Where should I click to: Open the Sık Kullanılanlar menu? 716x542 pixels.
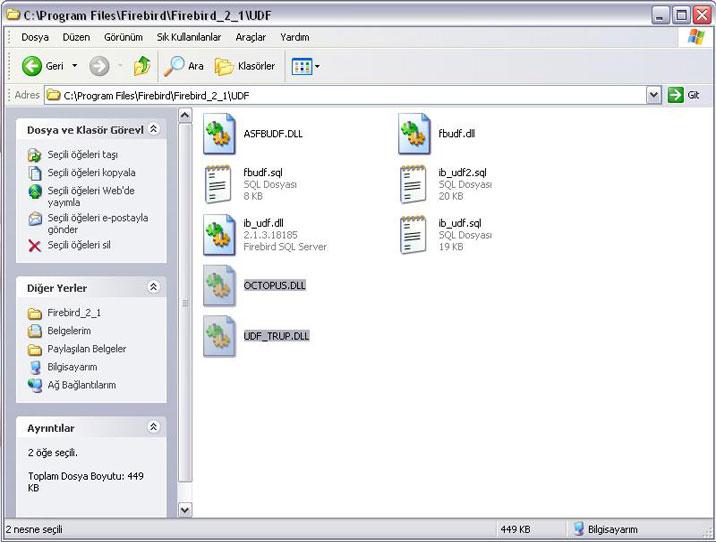tap(189, 37)
